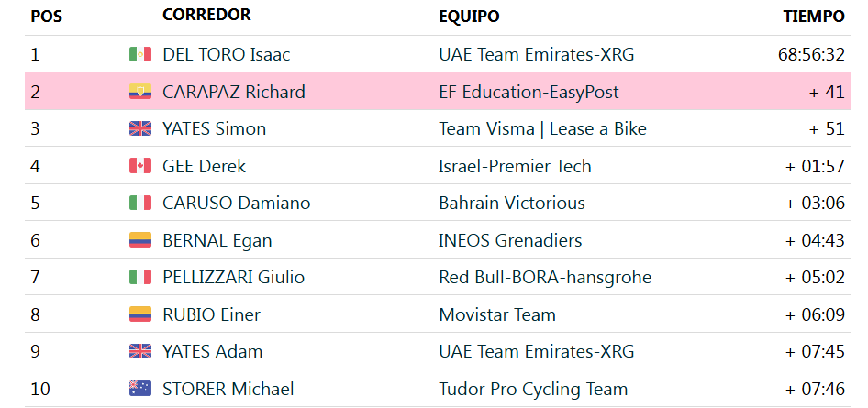Click the CORREDOR column header
Image resolution: width=868 pixels, height=408 pixels.
click(206, 15)
